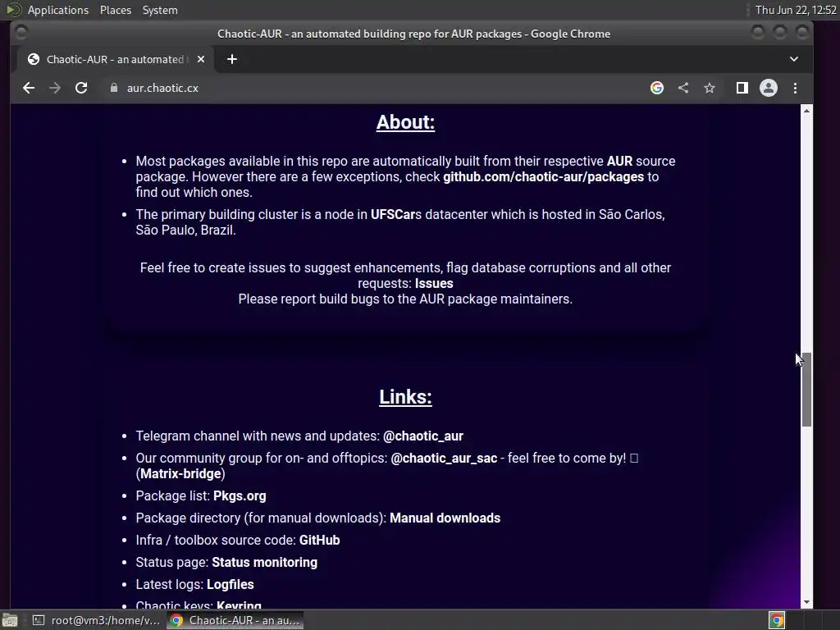840x630 pixels.
Task: Bookmark this tab with the star icon
Action: (x=710, y=88)
